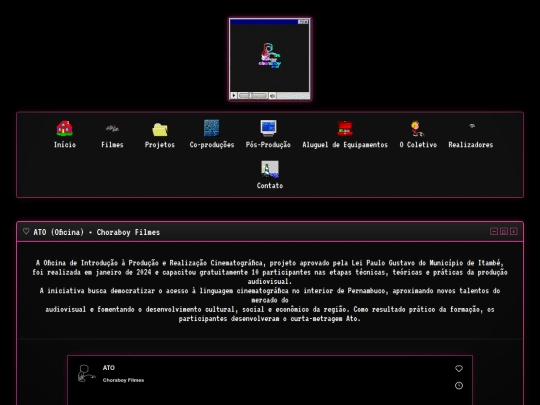
Task: Click the O Coletivo menu label
Action: click(418, 145)
